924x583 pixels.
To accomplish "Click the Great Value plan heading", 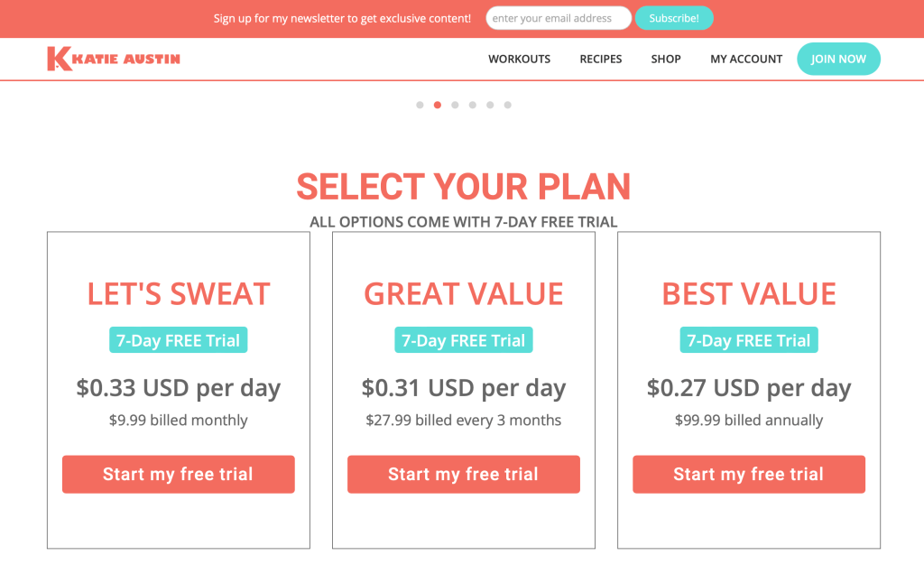I will pos(463,293).
